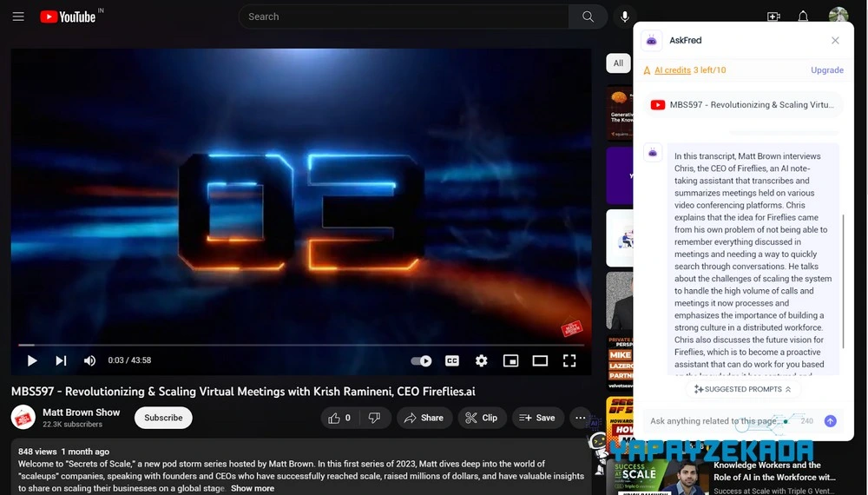The image size is (868, 495).
Task: Click the video title text
Action: tap(243, 392)
